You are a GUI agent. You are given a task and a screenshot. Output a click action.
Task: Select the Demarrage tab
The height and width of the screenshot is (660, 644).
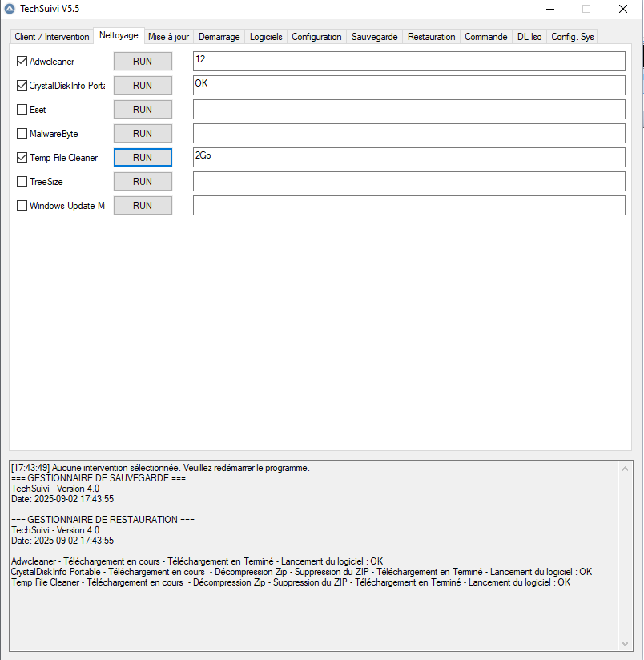coord(218,36)
